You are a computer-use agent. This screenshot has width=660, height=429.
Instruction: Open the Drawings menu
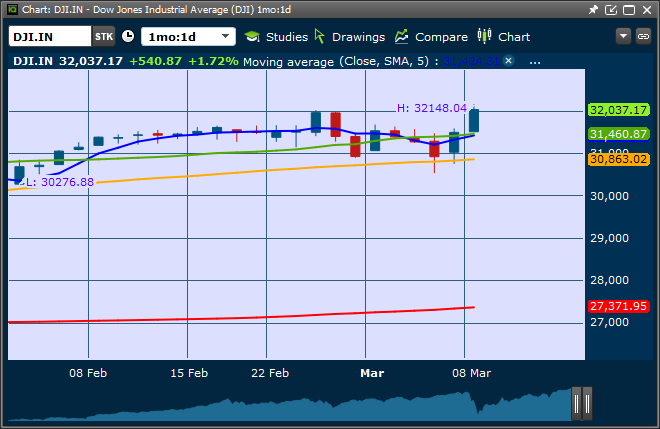pos(358,37)
